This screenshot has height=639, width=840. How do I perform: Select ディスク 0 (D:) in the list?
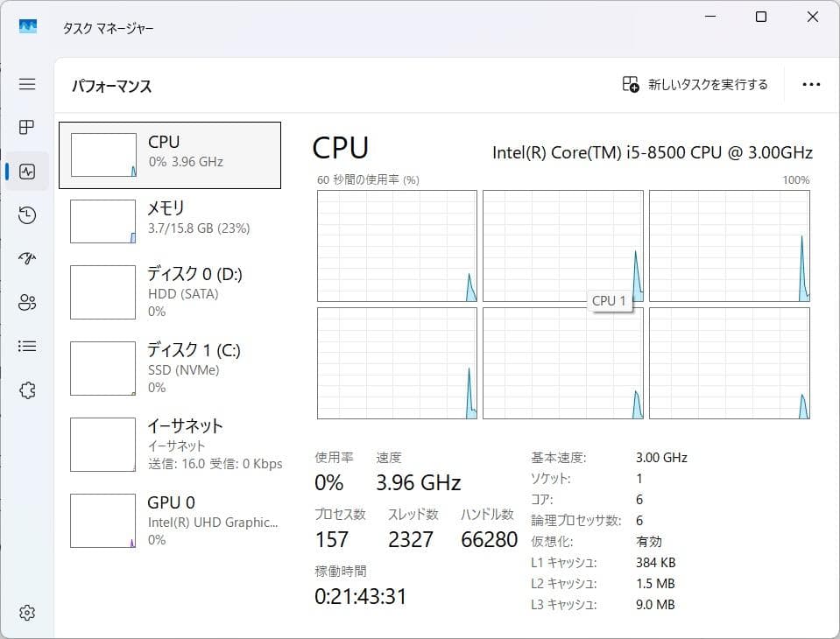click(x=169, y=292)
